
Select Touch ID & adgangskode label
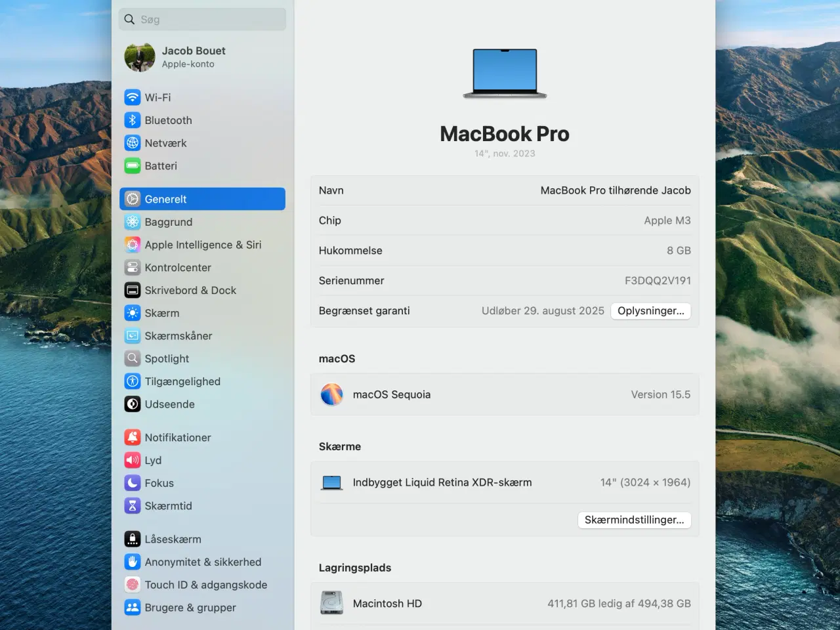(206, 585)
